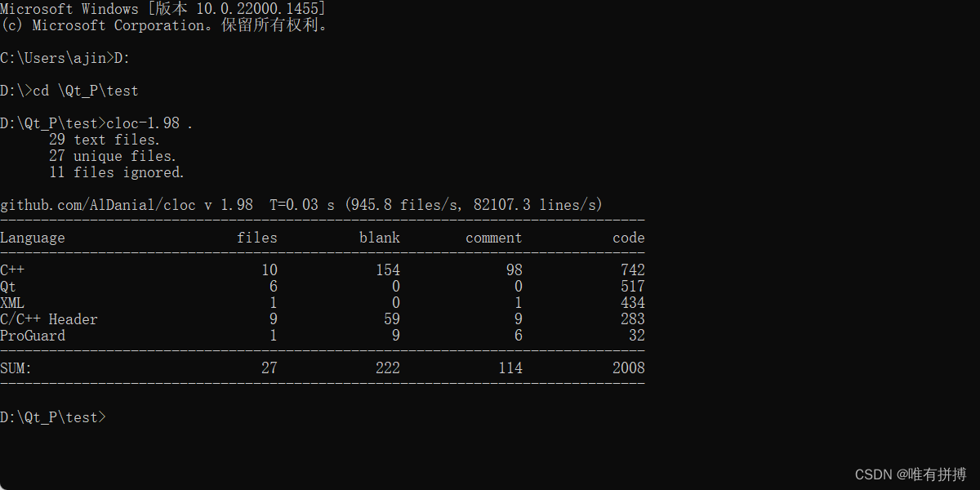The image size is (980, 490).
Task: Click the 'comment' column header
Action: click(x=494, y=238)
